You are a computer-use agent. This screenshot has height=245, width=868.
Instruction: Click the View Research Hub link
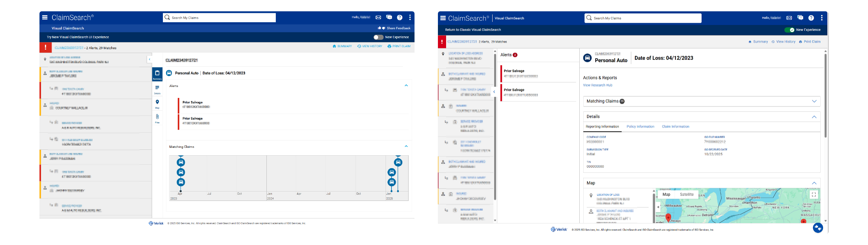[598, 85]
